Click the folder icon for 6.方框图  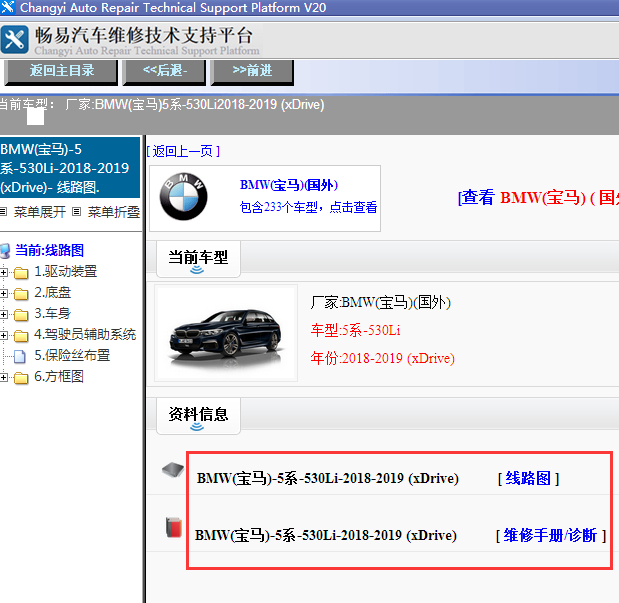21,378
